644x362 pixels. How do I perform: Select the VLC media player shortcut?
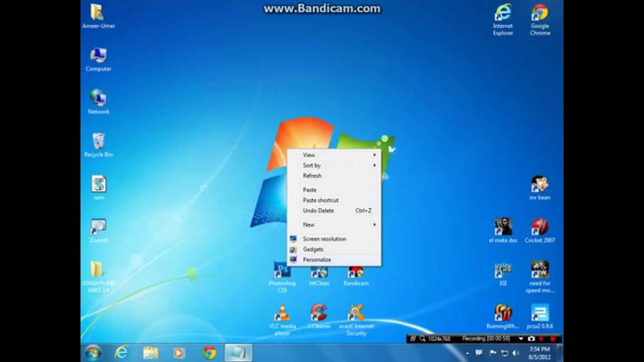(282, 320)
